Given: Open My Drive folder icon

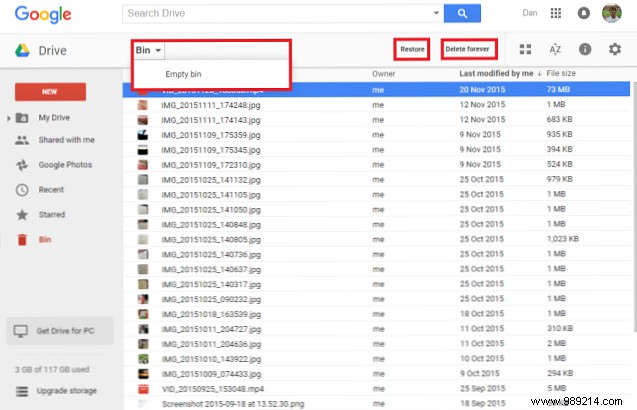Looking at the screenshot, I should click(x=22, y=118).
